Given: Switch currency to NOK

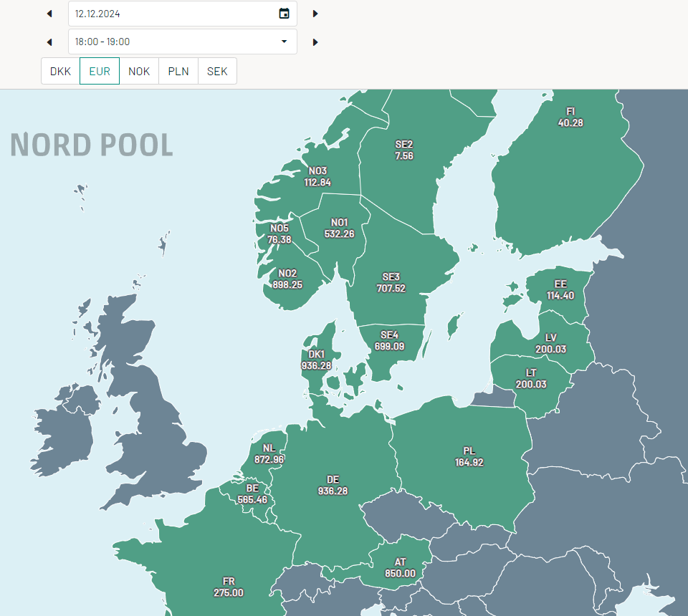Looking at the screenshot, I should (x=139, y=71).
